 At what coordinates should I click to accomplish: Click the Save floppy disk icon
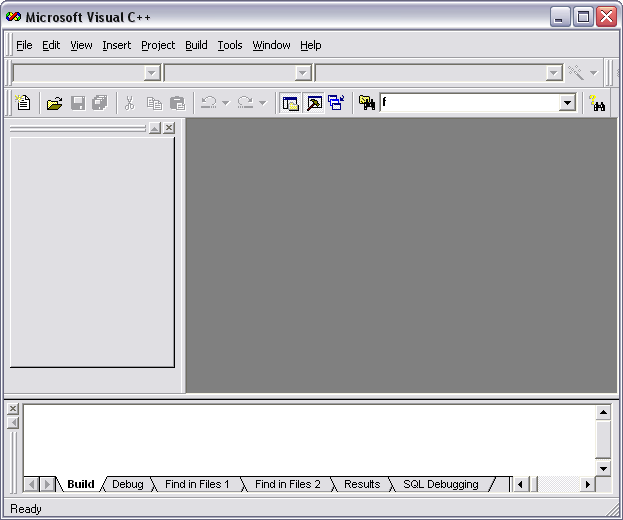click(x=78, y=103)
